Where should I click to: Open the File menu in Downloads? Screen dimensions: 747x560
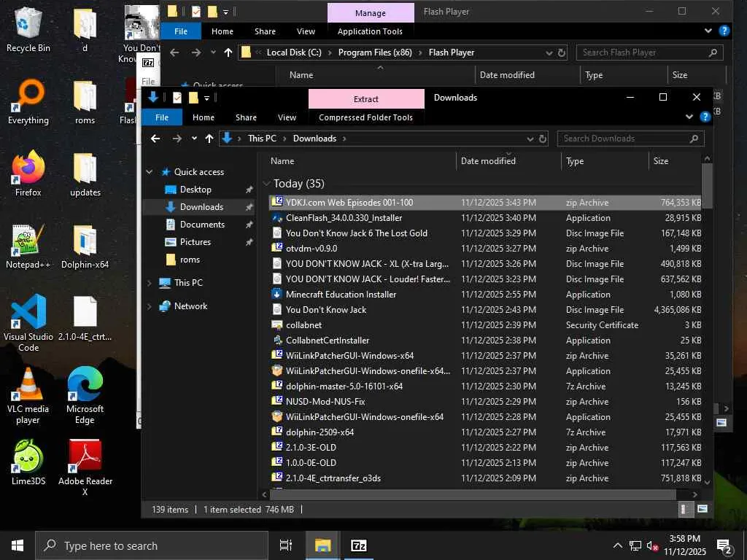tap(162, 117)
